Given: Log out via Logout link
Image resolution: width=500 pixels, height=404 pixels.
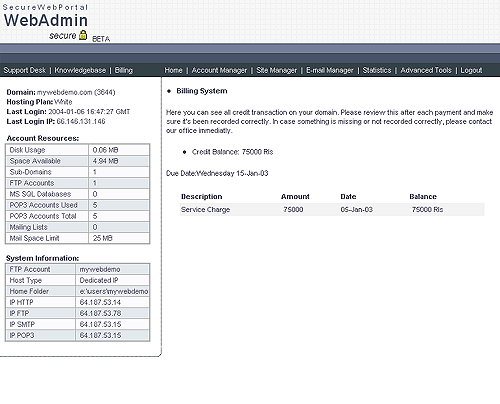Looking at the screenshot, I should 471,70.
